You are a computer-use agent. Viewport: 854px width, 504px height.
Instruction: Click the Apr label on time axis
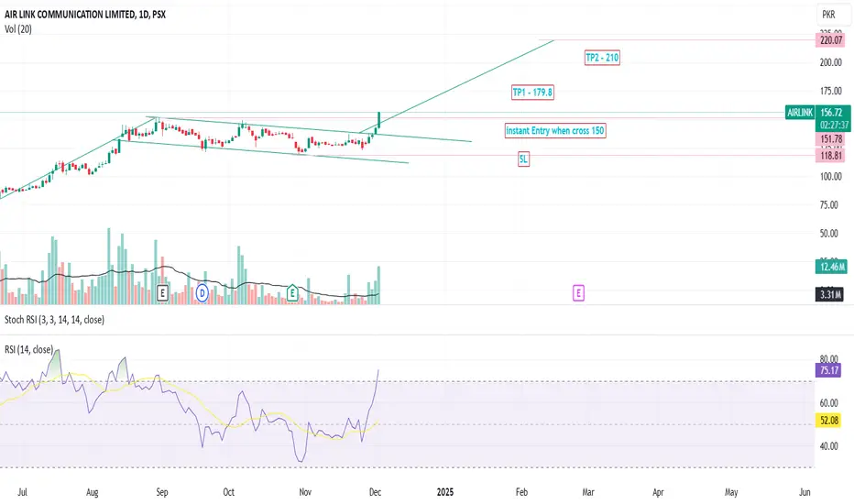(658, 492)
